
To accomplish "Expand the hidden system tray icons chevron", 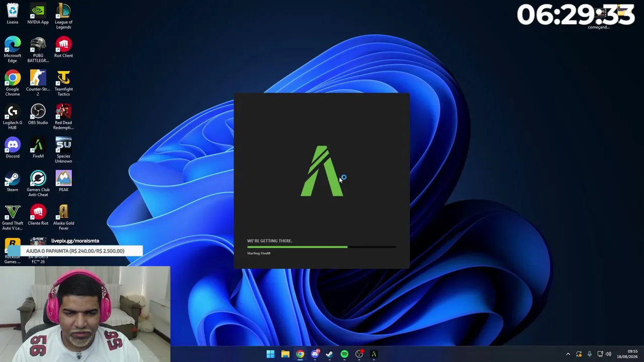I will click(568, 354).
